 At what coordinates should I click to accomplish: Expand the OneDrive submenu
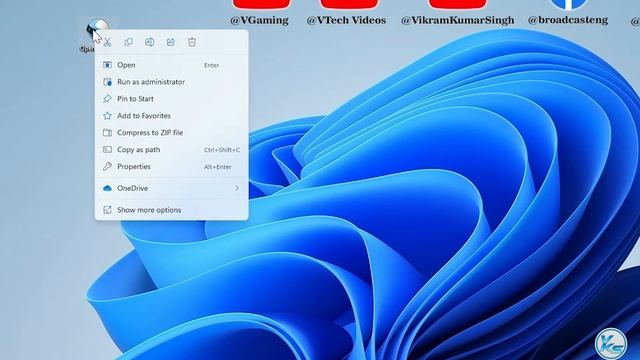pyautogui.click(x=171, y=188)
